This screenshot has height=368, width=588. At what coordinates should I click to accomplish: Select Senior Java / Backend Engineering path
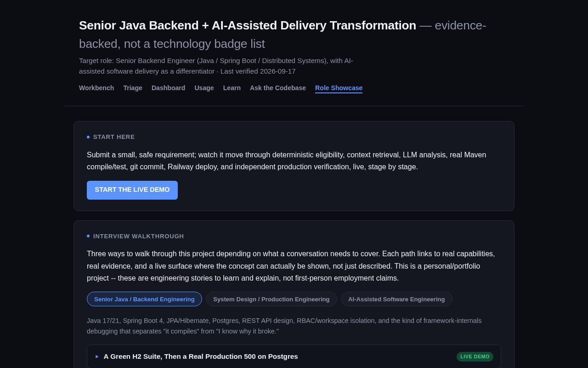(x=144, y=299)
